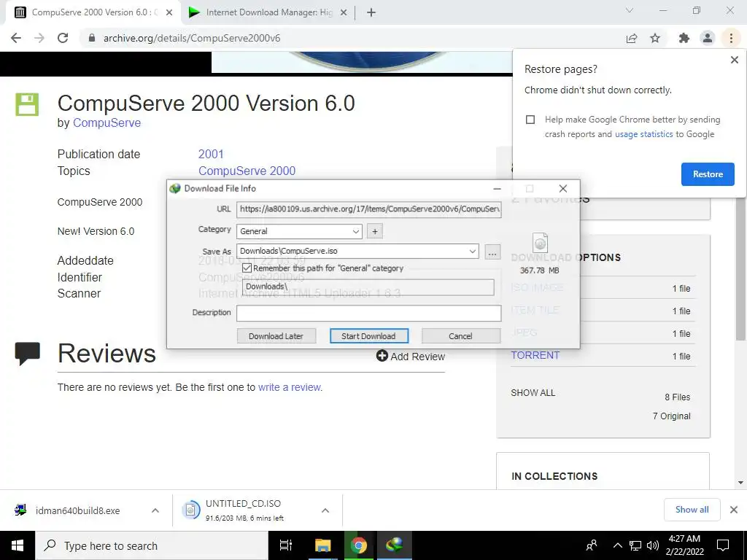The image size is (747, 560).
Task: Click Show all downloads button
Action: tap(692, 510)
